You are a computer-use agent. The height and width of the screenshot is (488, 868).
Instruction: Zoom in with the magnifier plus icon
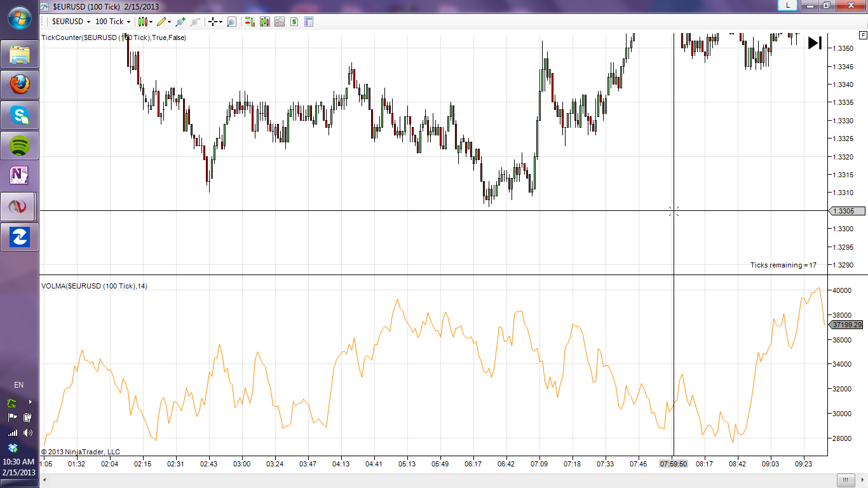point(180,22)
